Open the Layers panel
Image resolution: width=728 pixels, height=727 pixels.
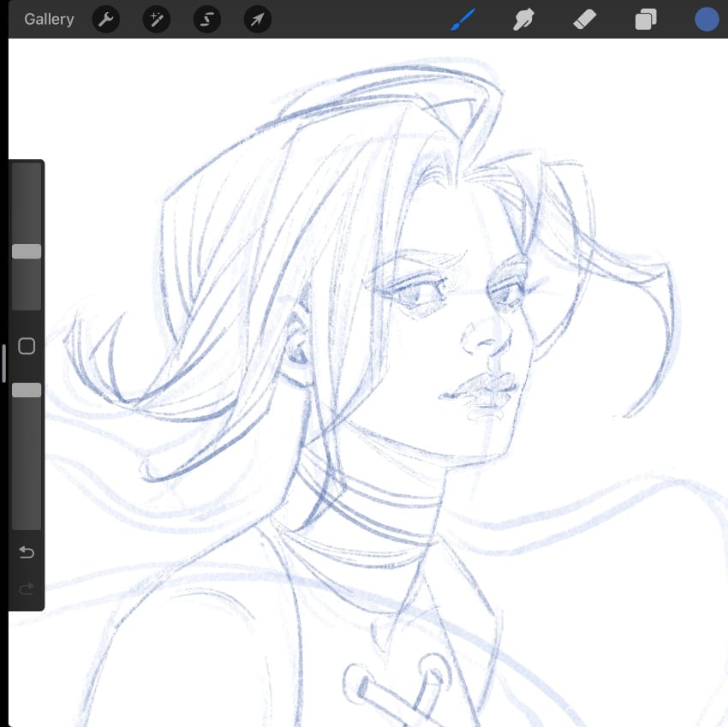point(646,20)
